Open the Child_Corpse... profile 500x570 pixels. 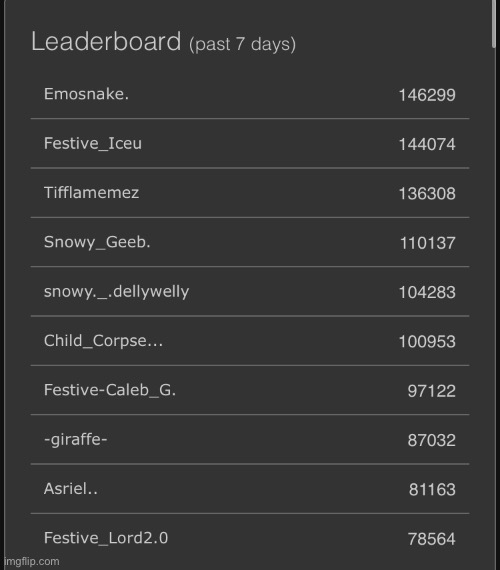(103, 341)
